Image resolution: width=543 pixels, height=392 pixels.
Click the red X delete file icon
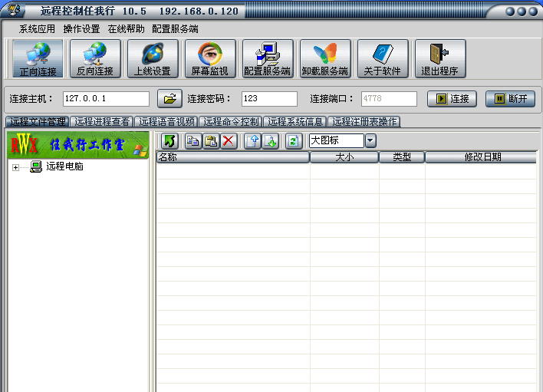[229, 141]
